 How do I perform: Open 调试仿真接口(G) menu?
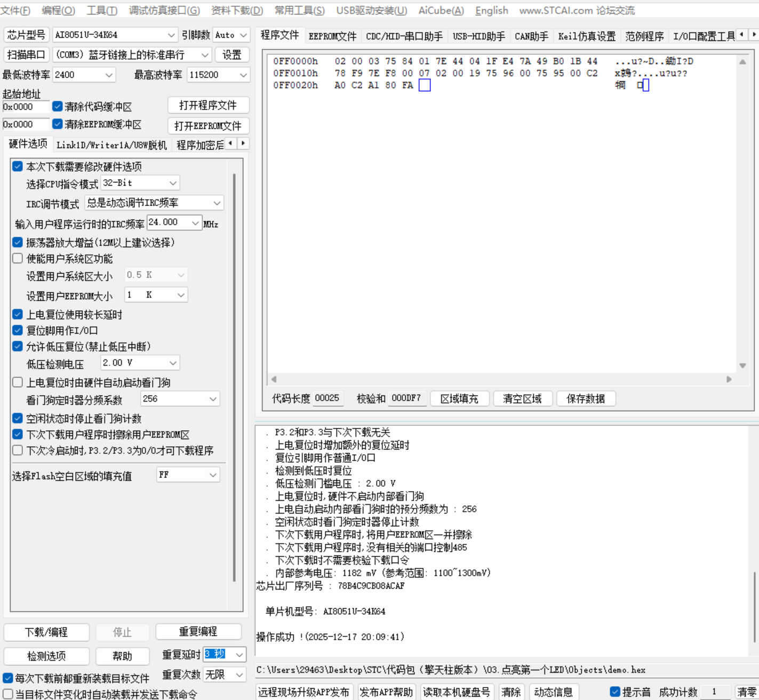click(164, 10)
